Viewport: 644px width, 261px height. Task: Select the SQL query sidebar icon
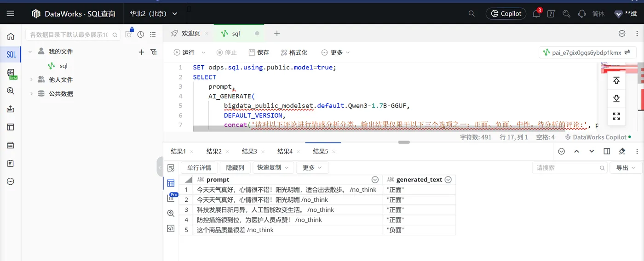[x=11, y=55]
